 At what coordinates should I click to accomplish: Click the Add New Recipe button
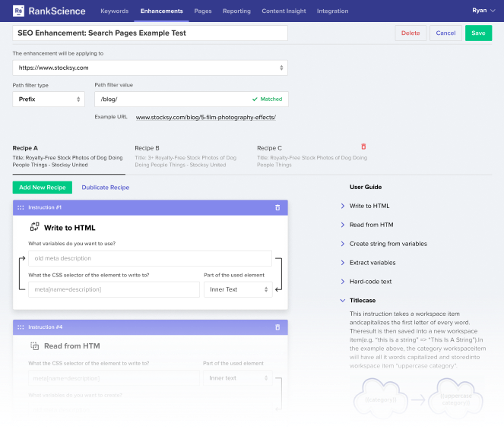[42, 188]
